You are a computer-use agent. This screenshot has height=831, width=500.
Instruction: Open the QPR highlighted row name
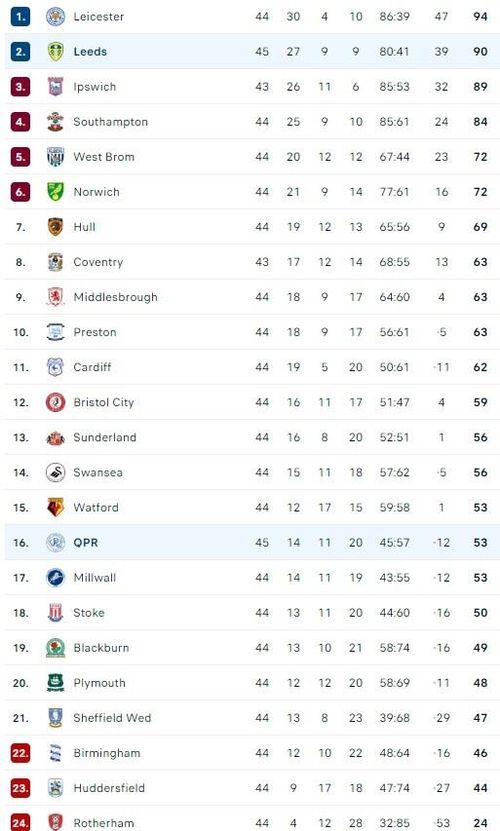[86, 543]
